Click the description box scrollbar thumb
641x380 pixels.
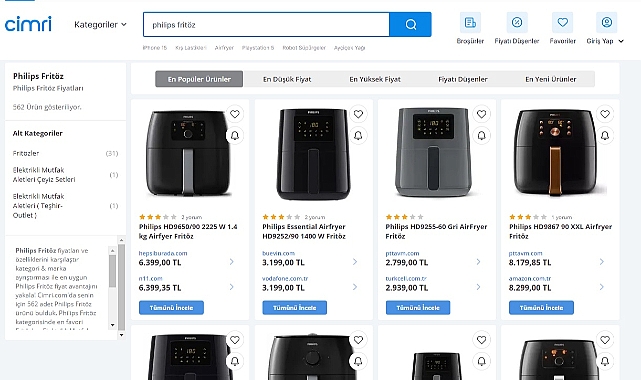112,270
